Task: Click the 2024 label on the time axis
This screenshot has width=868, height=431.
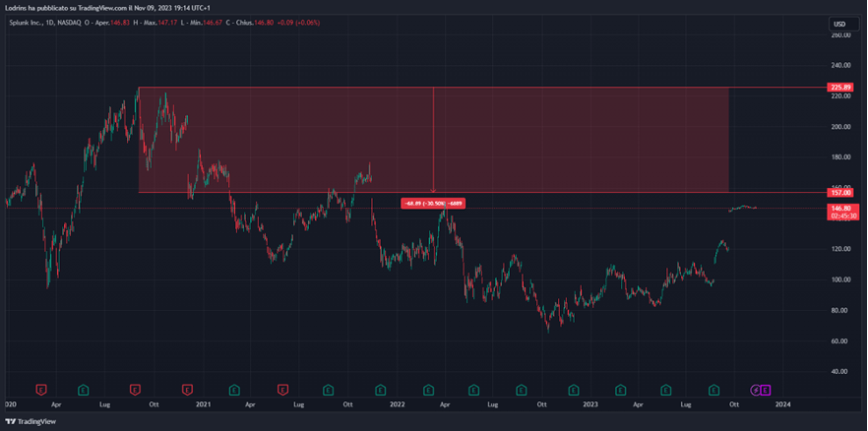Action: (x=782, y=403)
